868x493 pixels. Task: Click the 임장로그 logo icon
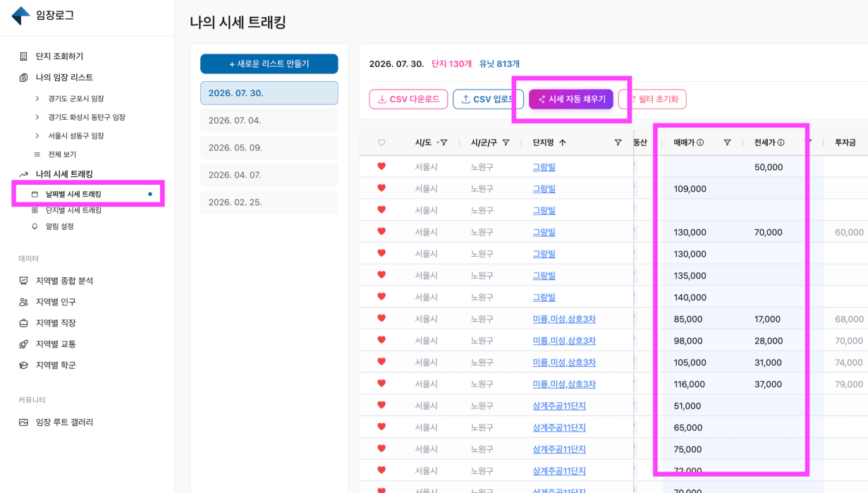click(20, 16)
